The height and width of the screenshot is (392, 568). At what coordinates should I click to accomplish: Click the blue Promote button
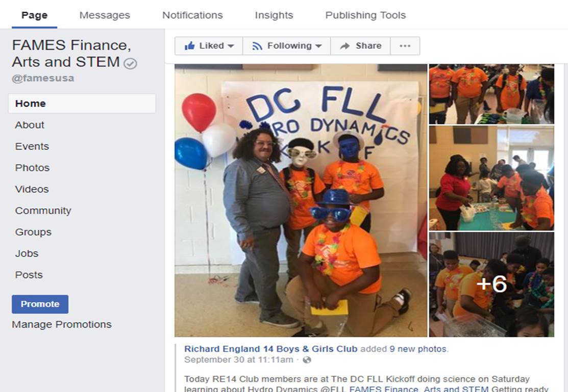pyautogui.click(x=40, y=304)
